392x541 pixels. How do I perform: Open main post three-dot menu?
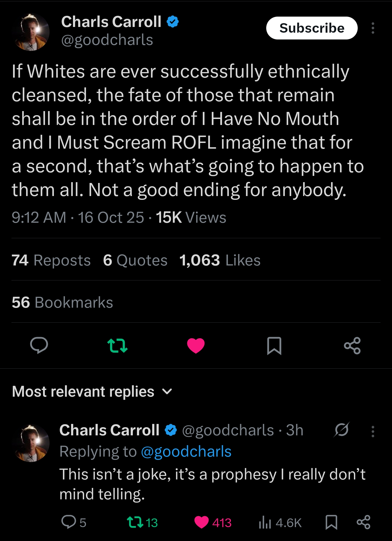pyautogui.click(x=373, y=28)
